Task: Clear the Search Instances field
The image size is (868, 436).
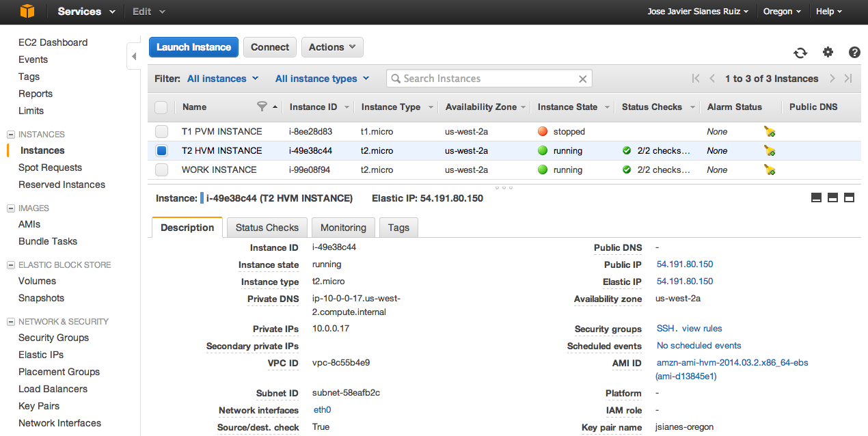Action: click(x=582, y=79)
